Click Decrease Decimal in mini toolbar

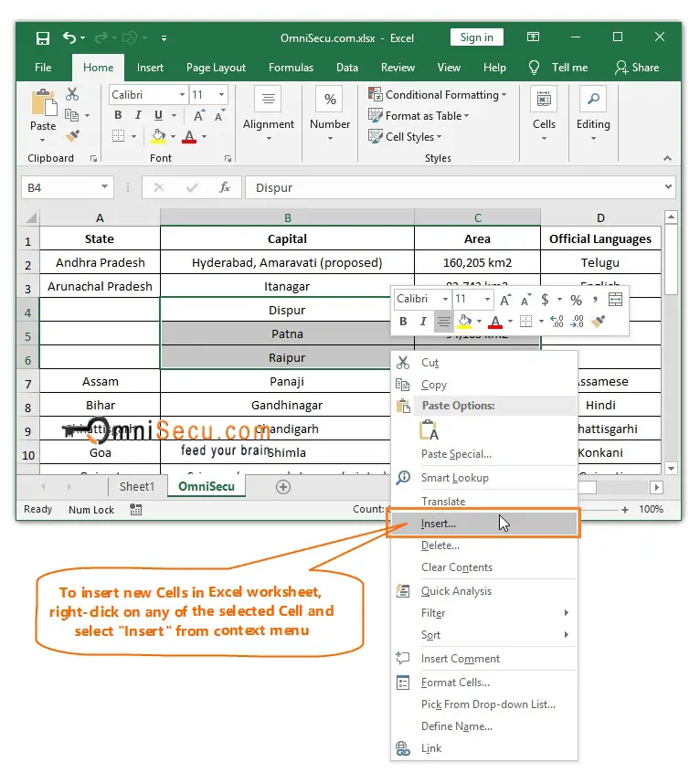point(578,322)
